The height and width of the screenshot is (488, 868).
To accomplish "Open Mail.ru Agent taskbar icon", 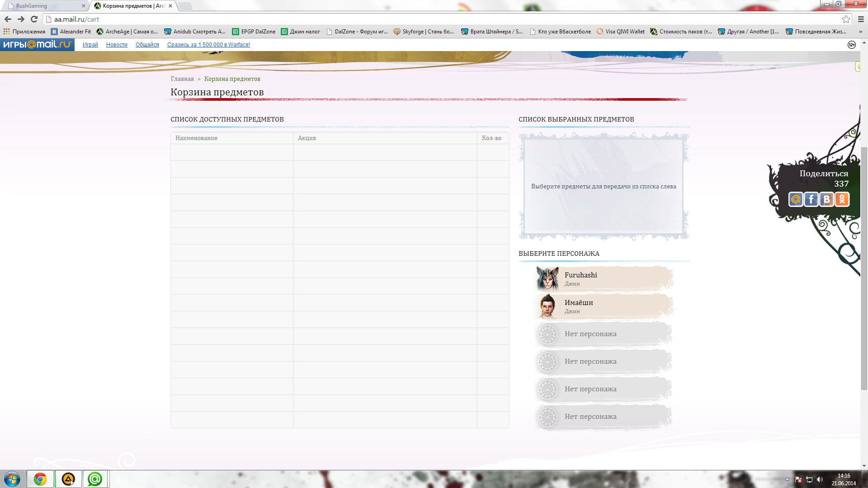I will (x=95, y=479).
